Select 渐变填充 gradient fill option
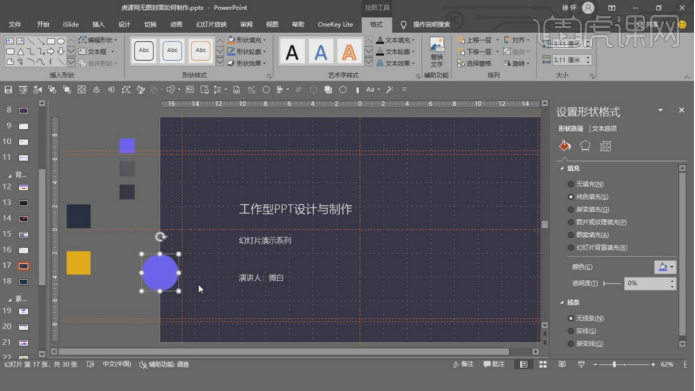This screenshot has height=391, width=695. tap(588, 209)
